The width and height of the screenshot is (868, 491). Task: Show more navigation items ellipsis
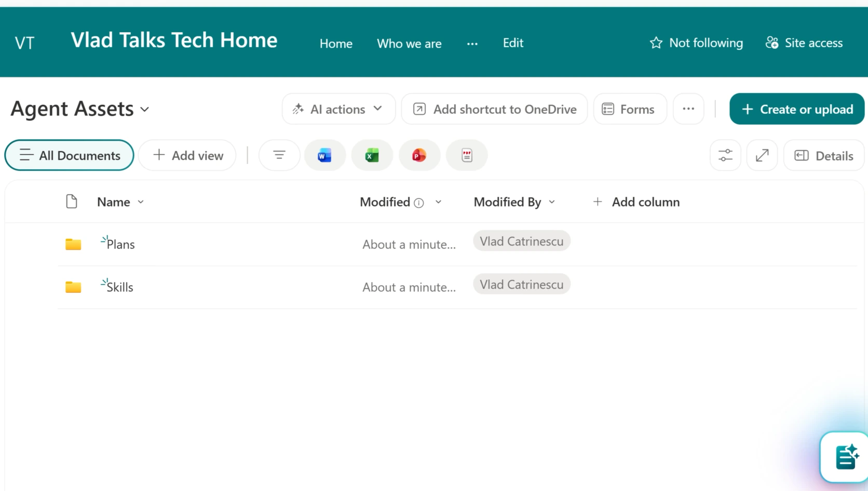472,44
